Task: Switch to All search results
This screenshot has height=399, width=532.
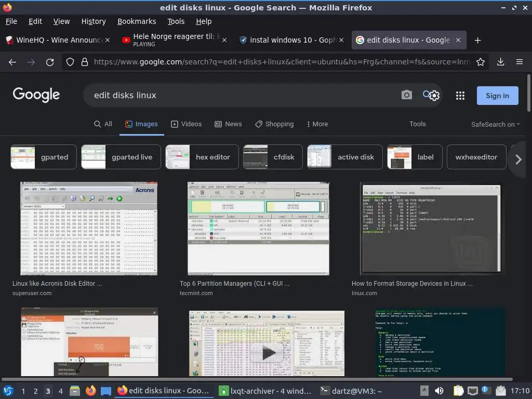Action: point(103,124)
